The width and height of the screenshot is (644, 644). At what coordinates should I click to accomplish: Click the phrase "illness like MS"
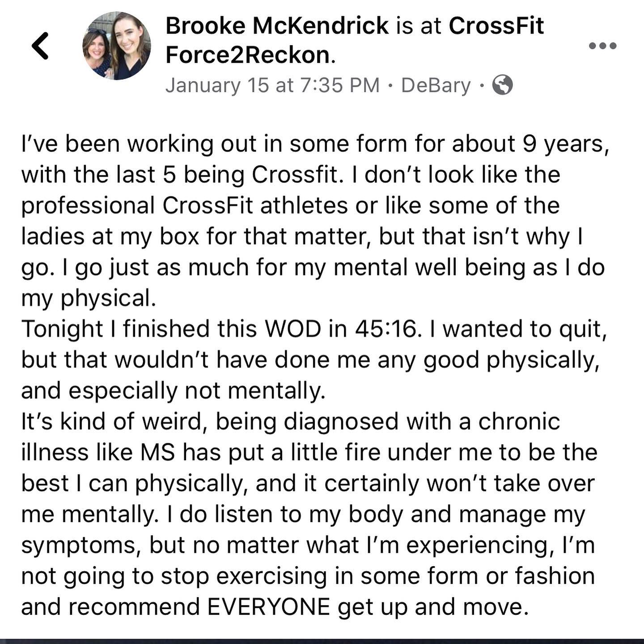[97, 453]
